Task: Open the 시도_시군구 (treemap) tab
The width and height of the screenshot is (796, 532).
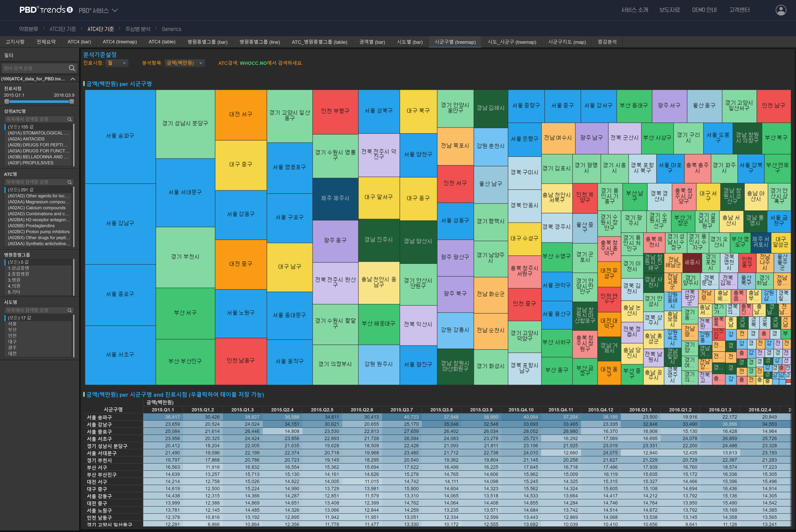Action: click(x=512, y=42)
